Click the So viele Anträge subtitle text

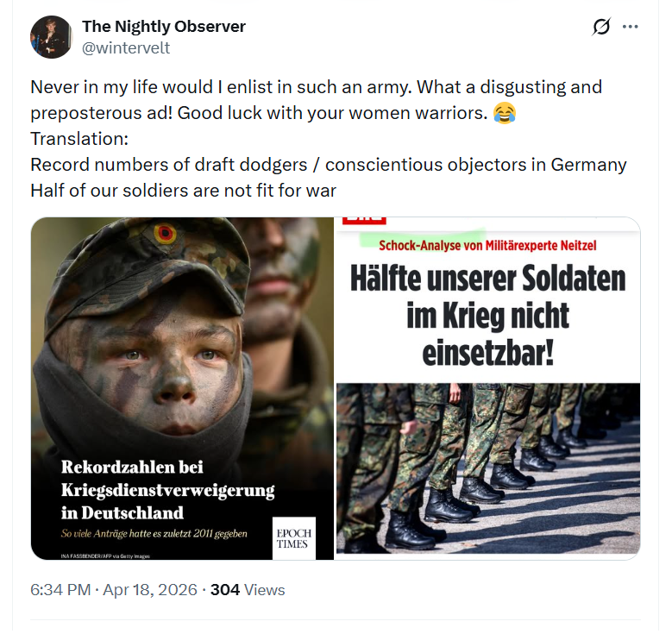click(154, 534)
